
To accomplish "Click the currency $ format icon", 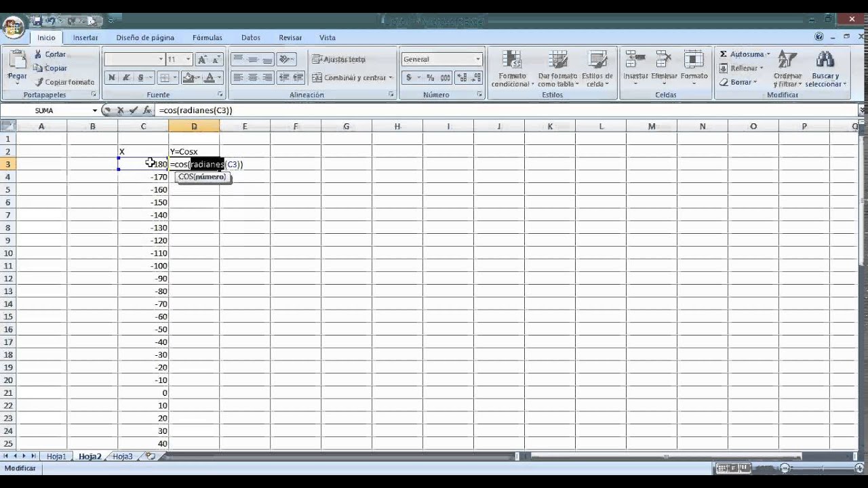I will point(409,78).
